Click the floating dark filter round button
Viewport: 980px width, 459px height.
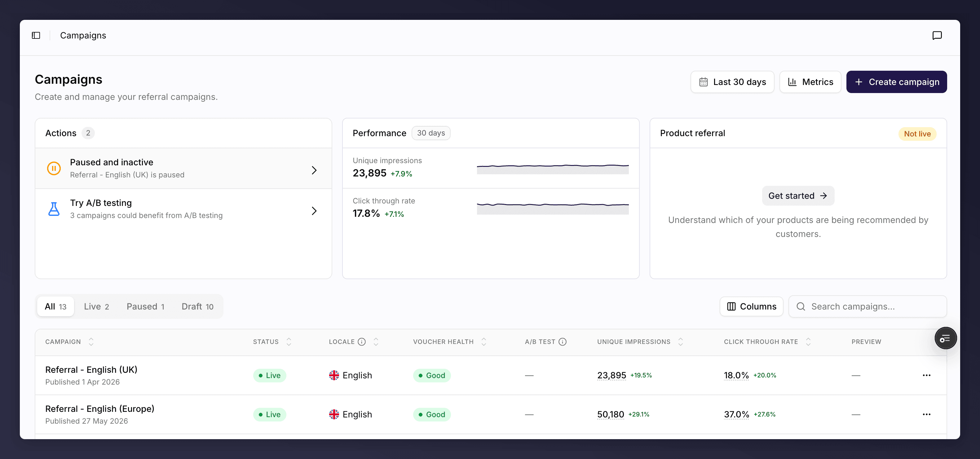945,338
